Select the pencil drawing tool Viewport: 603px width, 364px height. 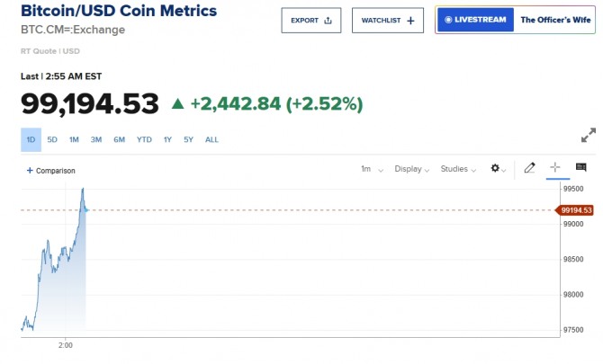tap(530, 168)
